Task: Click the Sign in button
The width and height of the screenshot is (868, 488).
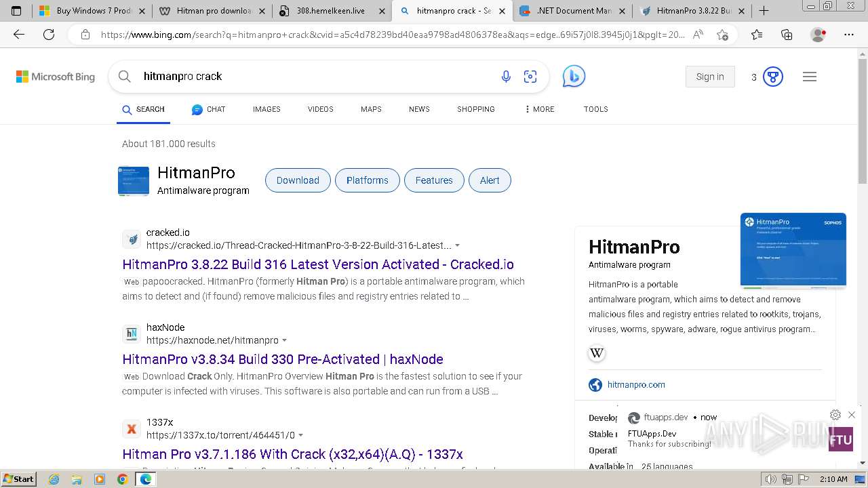Action: (x=710, y=77)
